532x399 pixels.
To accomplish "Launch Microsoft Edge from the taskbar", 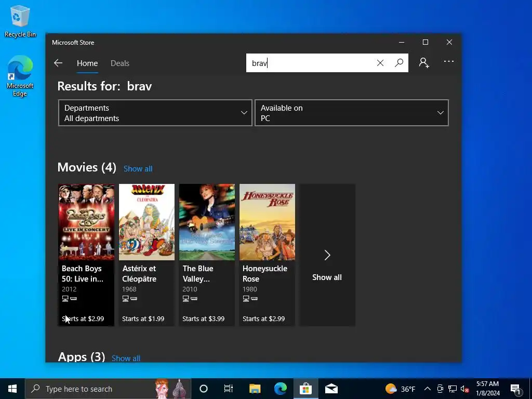I will click(280, 389).
